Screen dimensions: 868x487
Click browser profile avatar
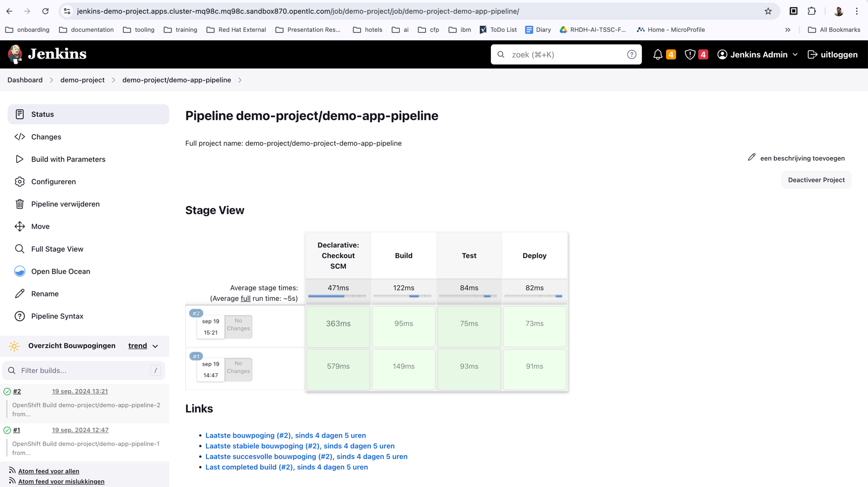point(838,11)
